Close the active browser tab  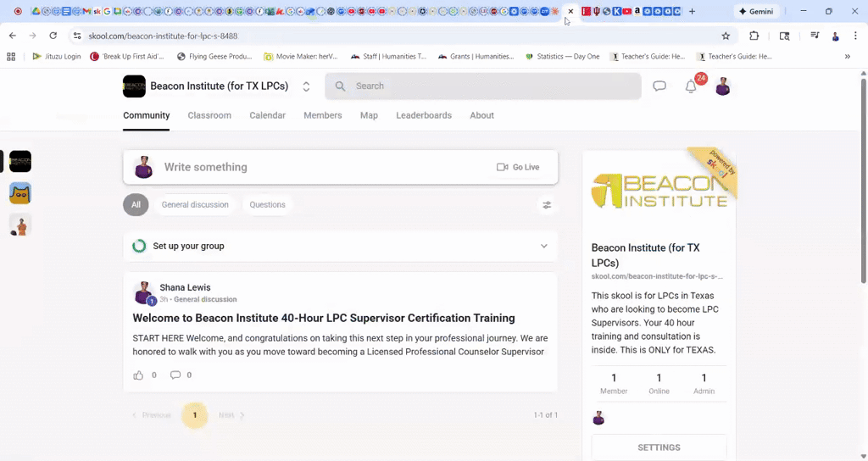tap(570, 11)
